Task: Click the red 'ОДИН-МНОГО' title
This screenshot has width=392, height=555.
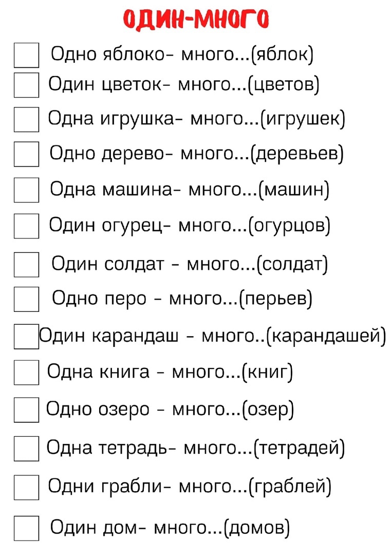Action: click(196, 19)
